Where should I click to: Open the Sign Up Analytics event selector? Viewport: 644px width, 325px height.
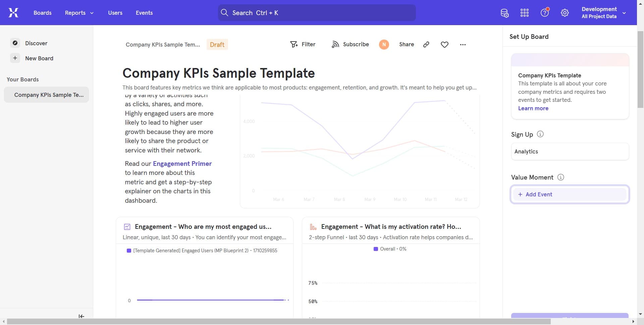(570, 151)
